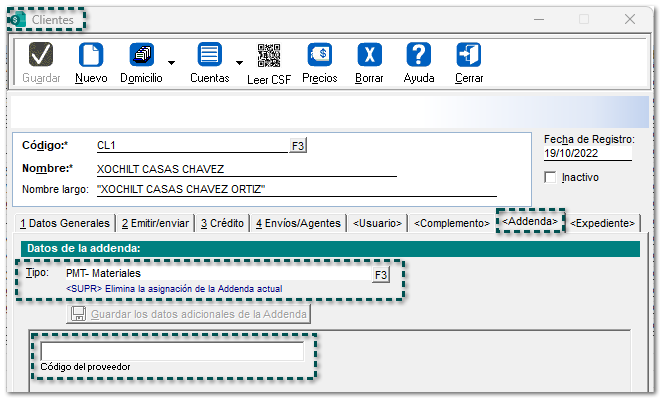The image size is (663, 401).
Task: Open Ayuda help icon
Action: (x=419, y=55)
